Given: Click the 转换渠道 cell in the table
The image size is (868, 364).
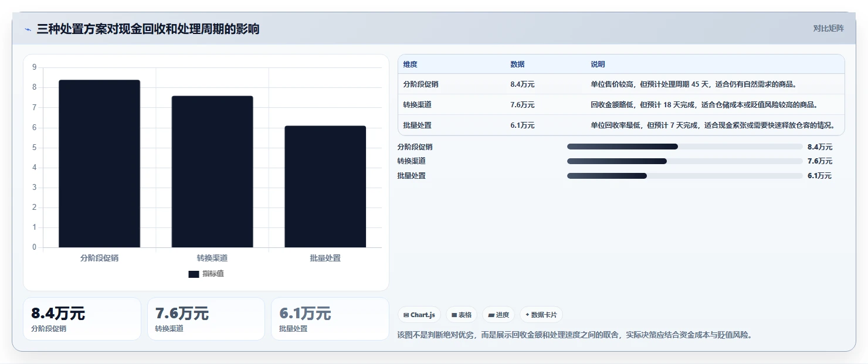Looking at the screenshot, I should (x=417, y=105).
